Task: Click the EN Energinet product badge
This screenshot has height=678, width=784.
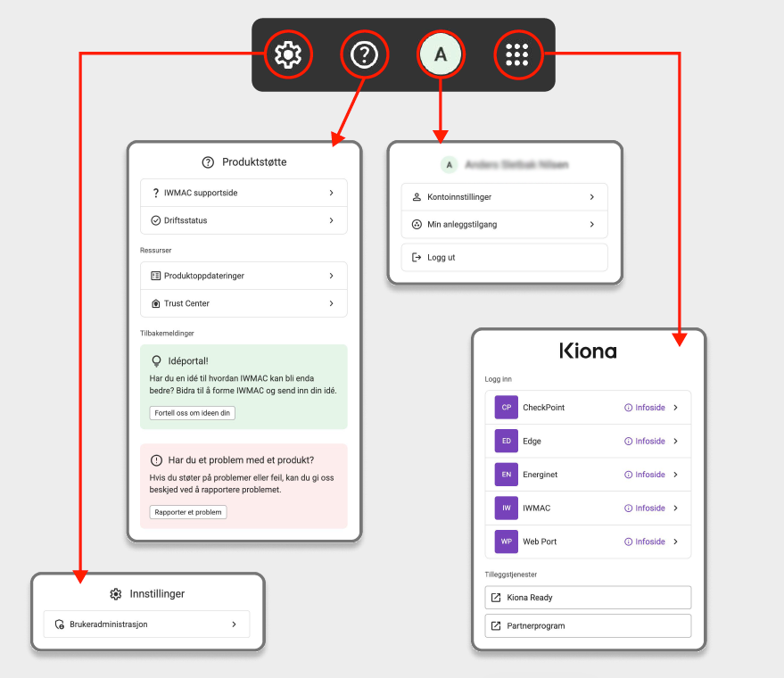Action: [507, 475]
